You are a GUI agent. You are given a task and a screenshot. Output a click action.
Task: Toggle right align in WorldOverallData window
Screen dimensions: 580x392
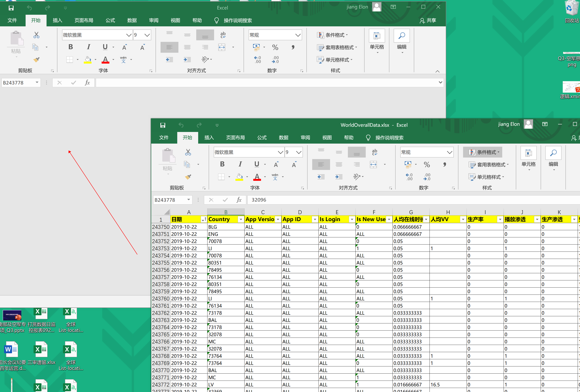[357, 164]
